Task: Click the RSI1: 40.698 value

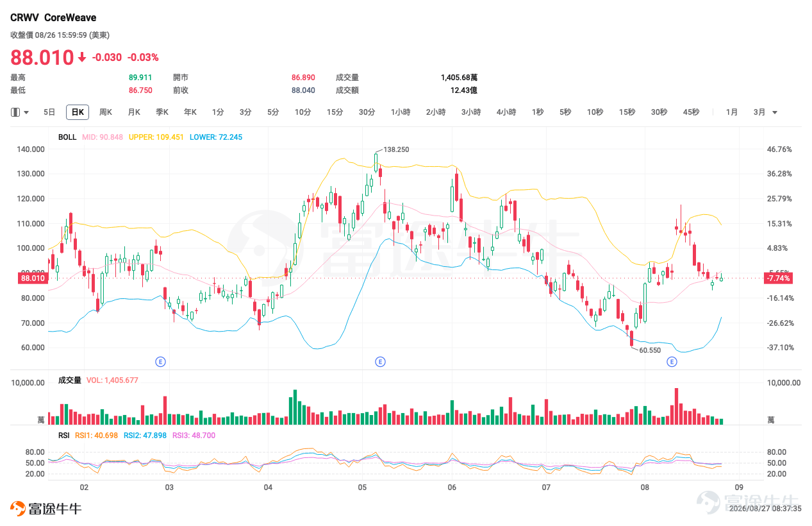Action: 97,436
